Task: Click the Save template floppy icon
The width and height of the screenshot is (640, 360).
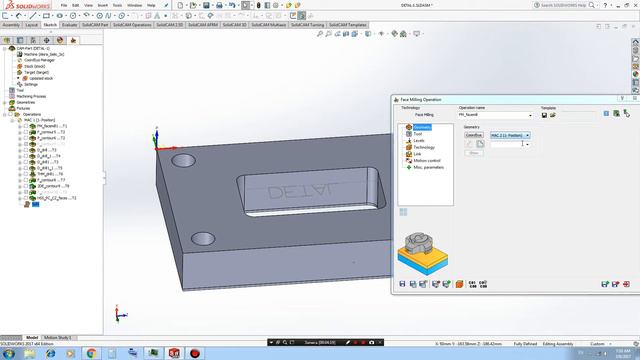Action: 544,115
